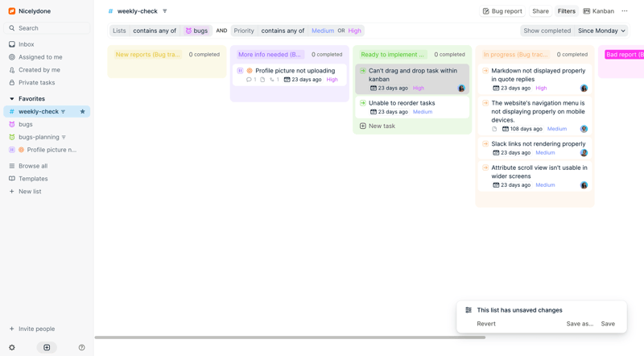Click Browse all

point(47,166)
